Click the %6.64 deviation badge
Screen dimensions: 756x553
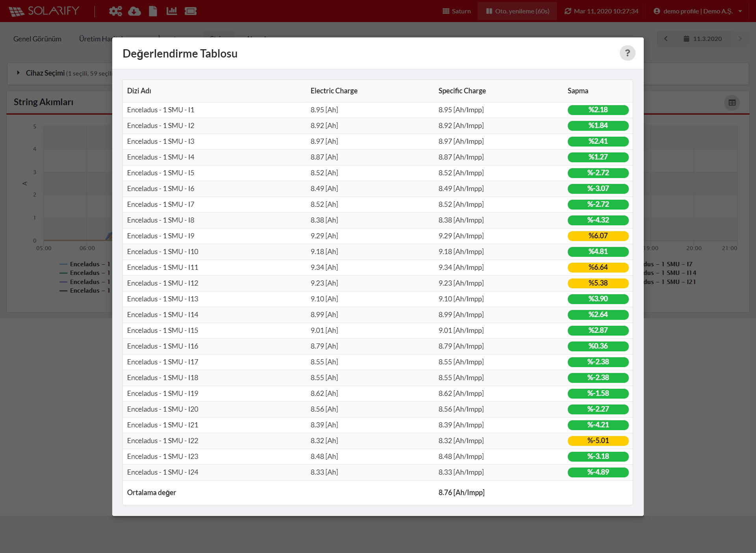click(598, 267)
